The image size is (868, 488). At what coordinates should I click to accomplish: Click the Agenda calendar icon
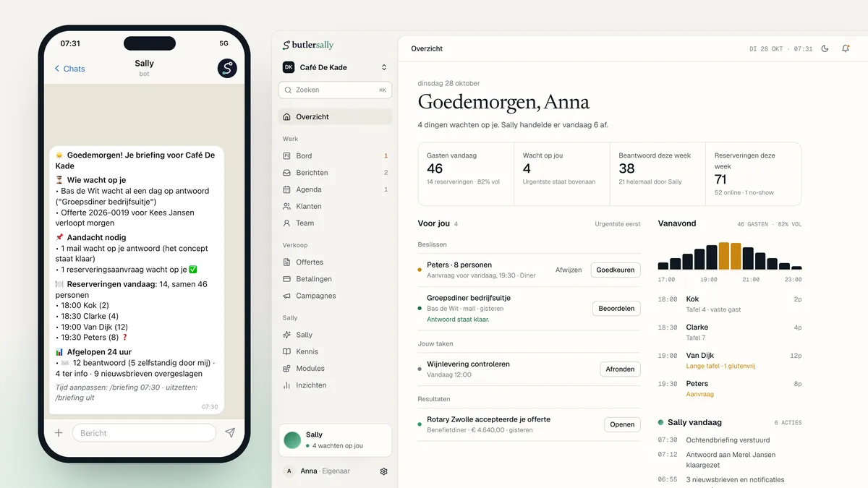pos(287,189)
